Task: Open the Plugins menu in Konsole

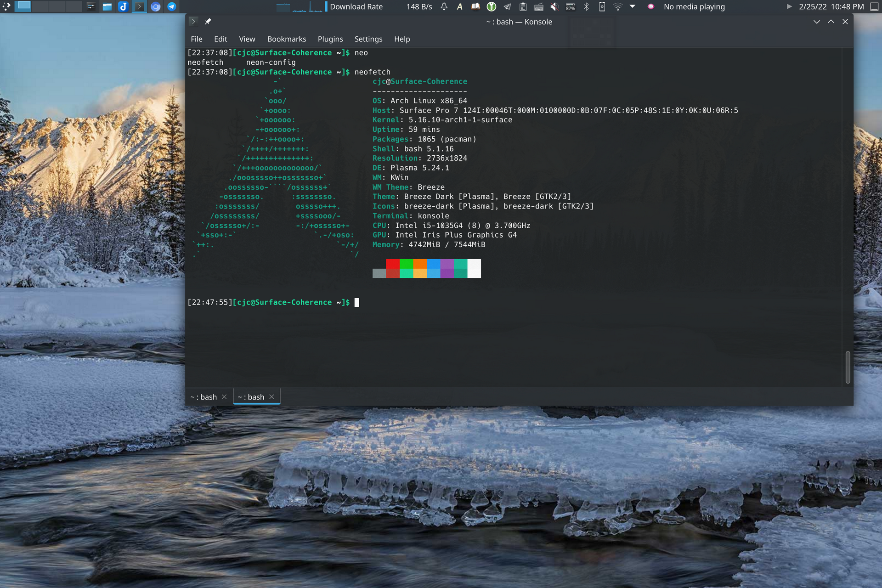Action: [330, 39]
